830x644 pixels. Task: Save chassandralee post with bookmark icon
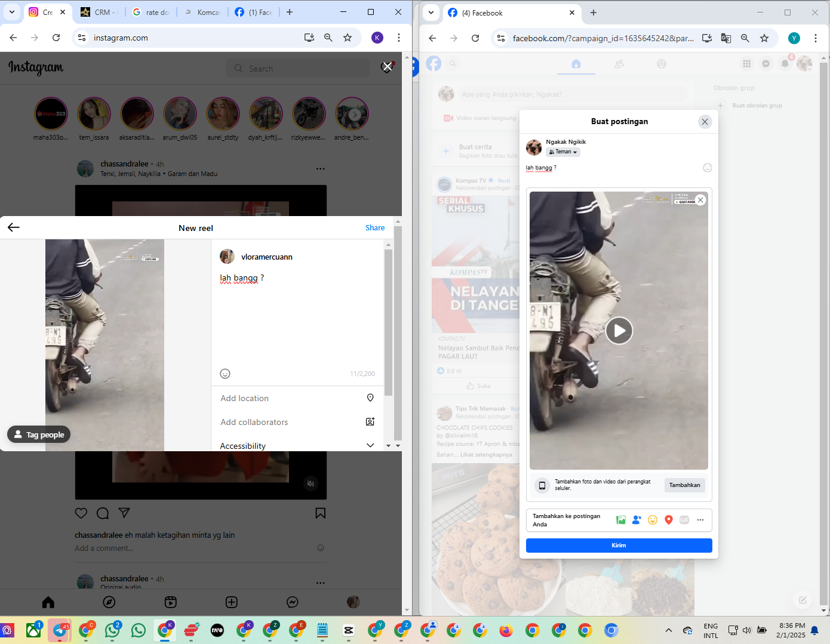(x=320, y=513)
